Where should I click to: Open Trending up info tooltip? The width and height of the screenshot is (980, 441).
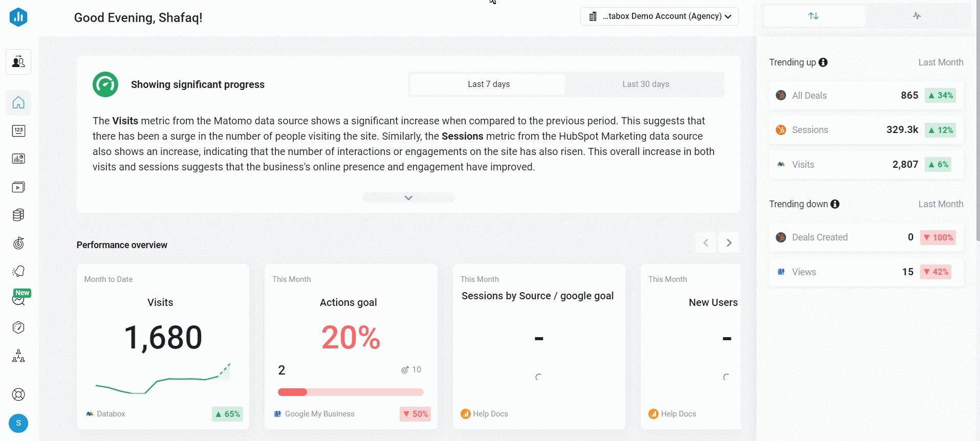click(x=823, y=62)
